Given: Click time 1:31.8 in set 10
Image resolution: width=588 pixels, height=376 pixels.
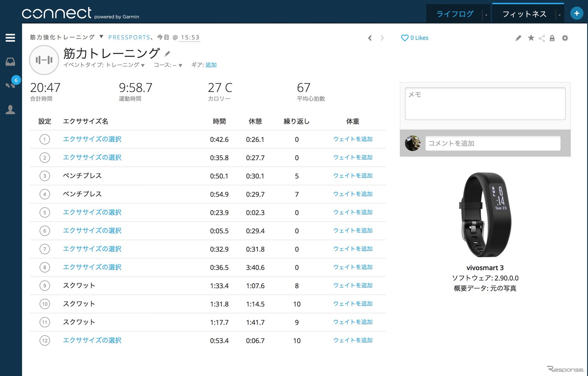Looking at the screenshot, I should pos(219,304).
